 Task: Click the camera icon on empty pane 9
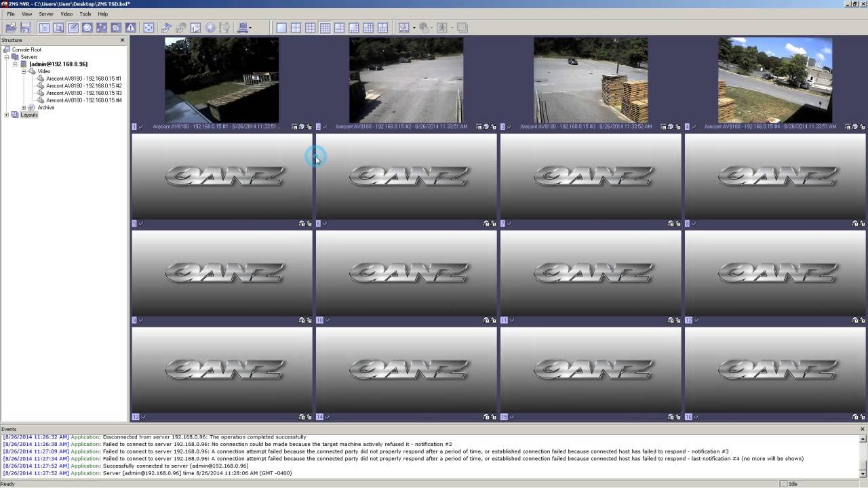click(302, 321)
